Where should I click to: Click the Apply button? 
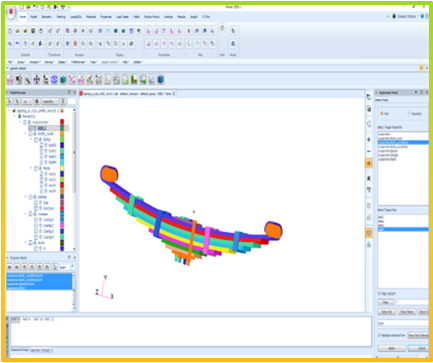[x=392, y=348]
